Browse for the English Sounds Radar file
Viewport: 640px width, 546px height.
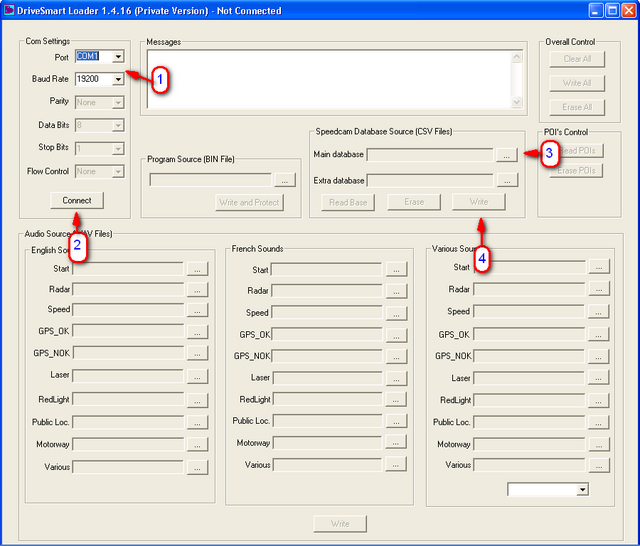tap(197, 290)
